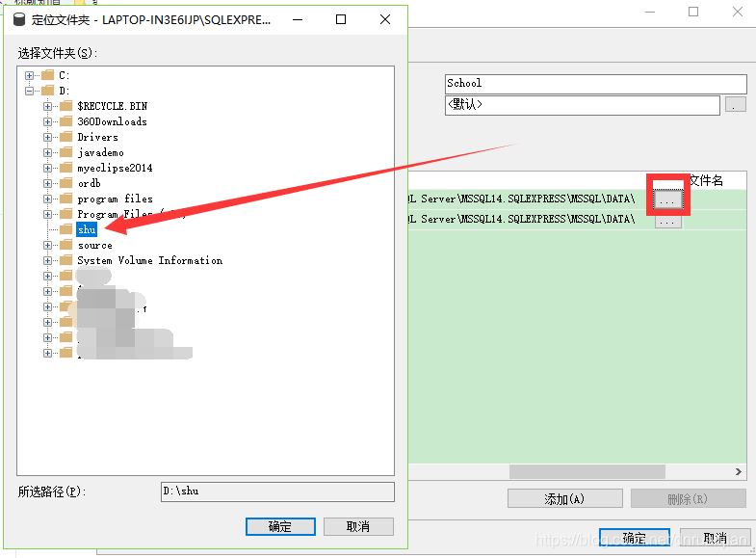Click 添加(A) to add a file
This screenshot has height=558, width=756.
564,498
